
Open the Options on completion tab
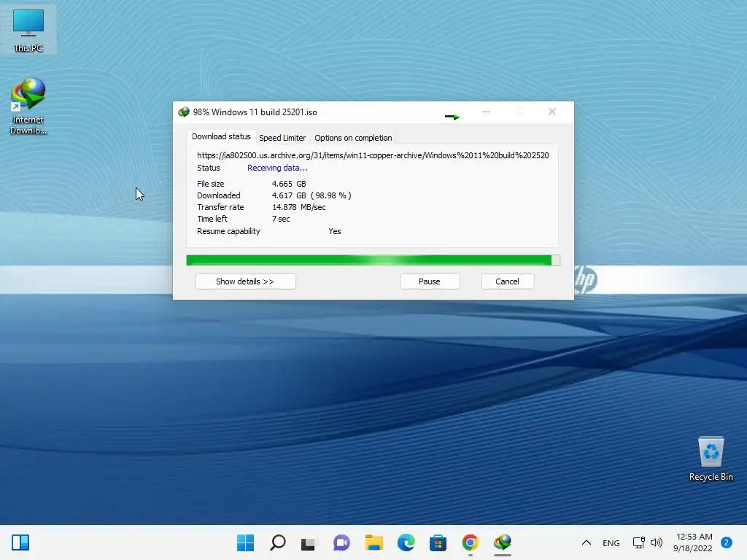point(353,138)
